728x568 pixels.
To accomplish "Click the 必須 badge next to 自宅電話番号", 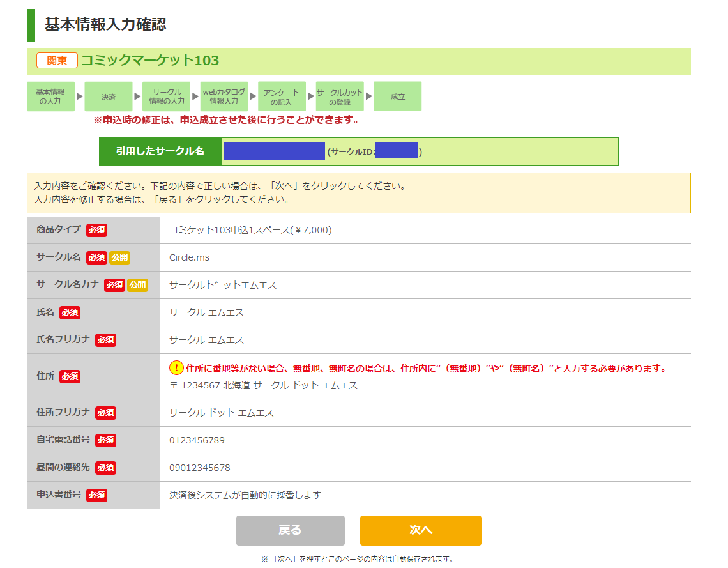I will point(105,440).
